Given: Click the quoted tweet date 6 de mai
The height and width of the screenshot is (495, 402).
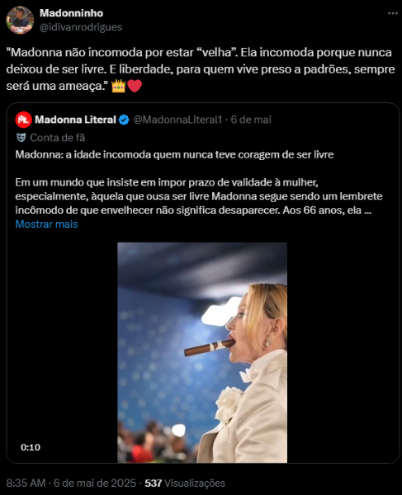Looking at the screenshot, I should [x=251, y=120].
